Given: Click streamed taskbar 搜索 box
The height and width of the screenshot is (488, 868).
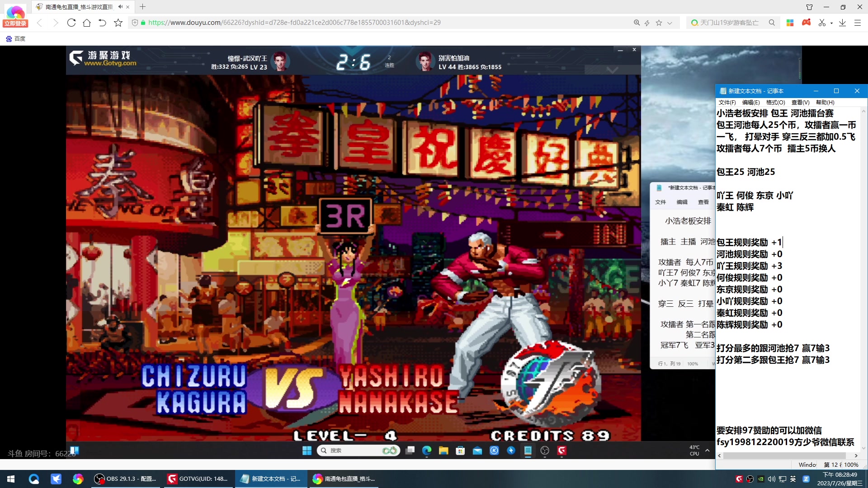Looking at the screenshot, I should [358, 450].
